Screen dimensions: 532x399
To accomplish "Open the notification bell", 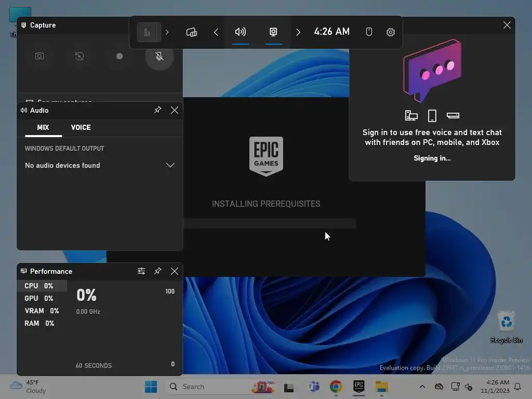I will click(518, 387).
